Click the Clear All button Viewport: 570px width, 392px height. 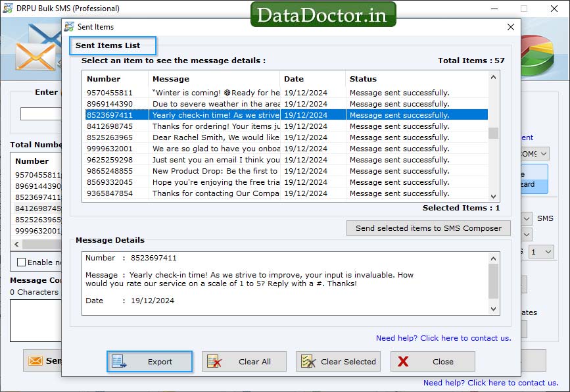(x=244, y=362)
